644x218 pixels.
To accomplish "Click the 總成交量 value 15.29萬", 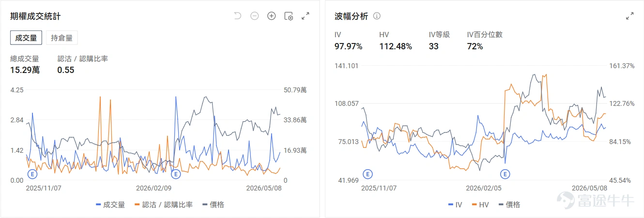I will click(x=25, y=70).
